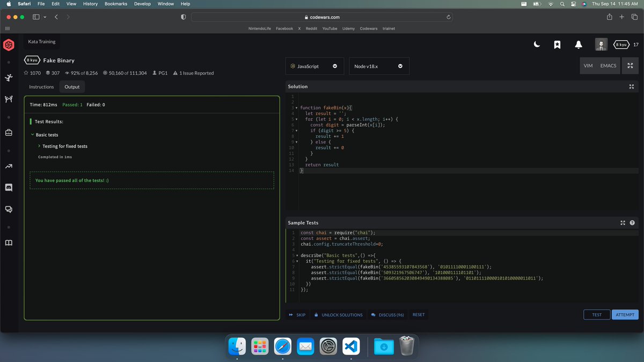Viewport: 644px width, 362px height.
Task: Expand the Sample Tests panel fullscreen icon
Action: point(623,223)
